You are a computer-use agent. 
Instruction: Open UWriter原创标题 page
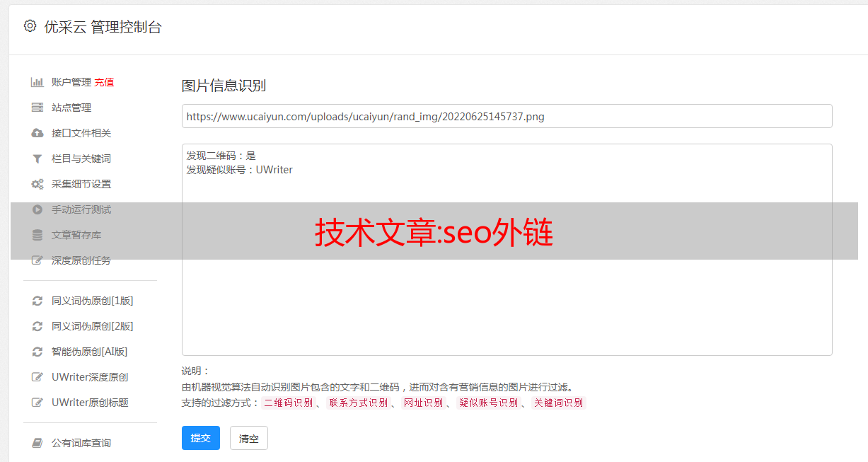point(90,403)
